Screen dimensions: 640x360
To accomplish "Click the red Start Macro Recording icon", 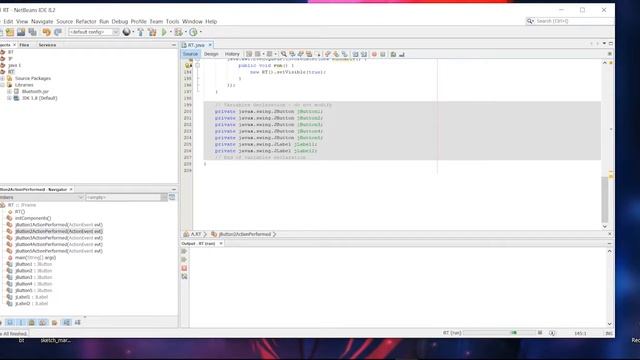I will coord(374,54).
